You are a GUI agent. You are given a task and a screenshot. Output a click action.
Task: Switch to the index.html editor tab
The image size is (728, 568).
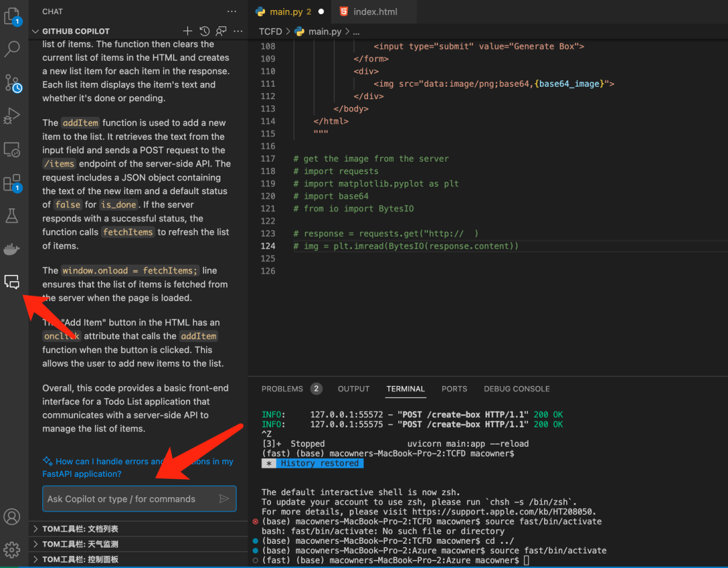[374, 11]
